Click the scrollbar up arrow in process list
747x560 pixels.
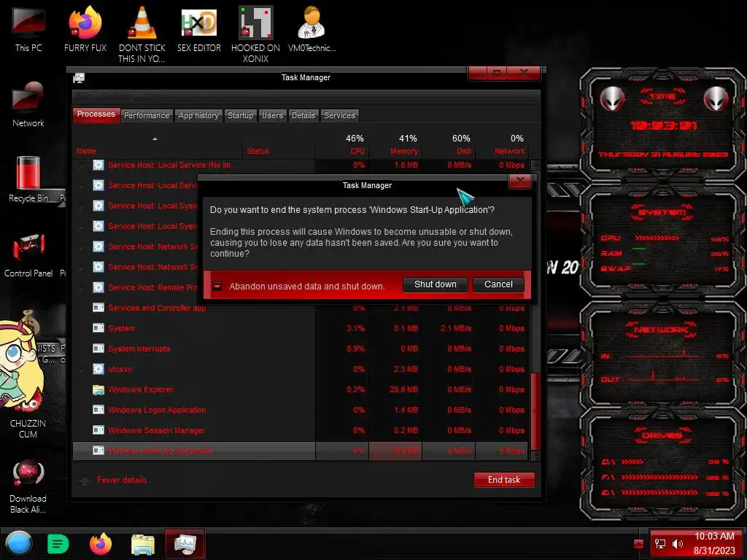(535, 166)
